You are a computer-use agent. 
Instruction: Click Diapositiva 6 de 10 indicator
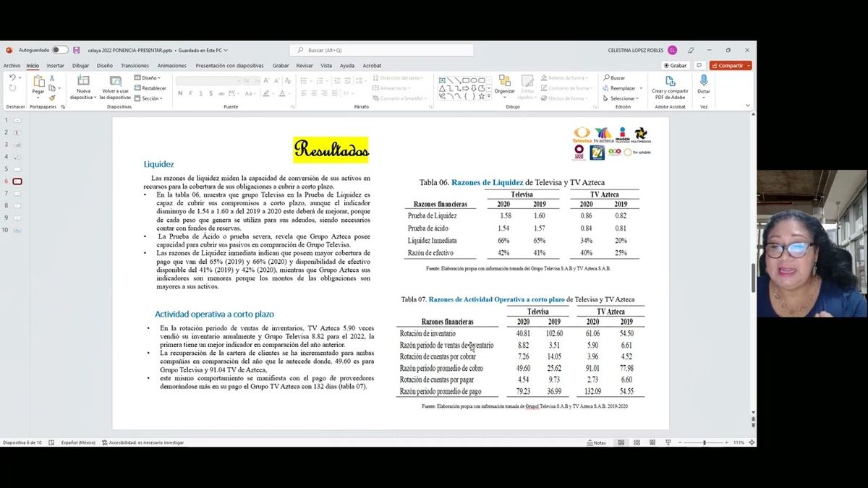(22, 442)
